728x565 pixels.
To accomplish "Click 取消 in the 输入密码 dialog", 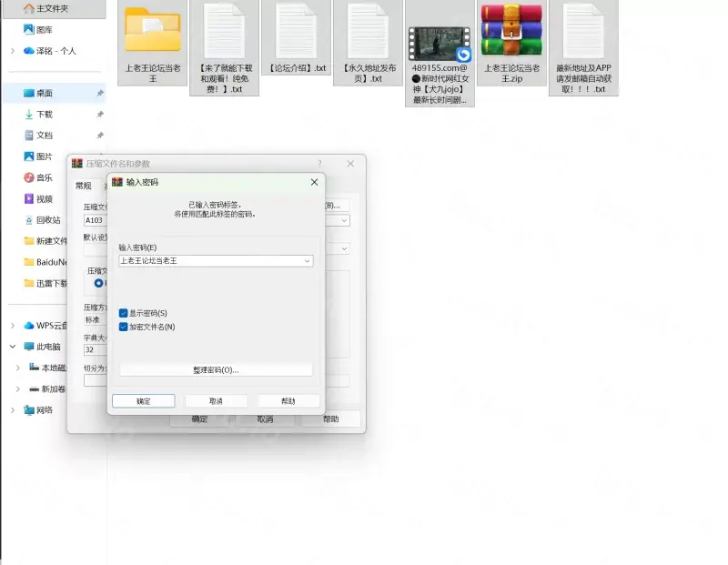I will 216,401.
